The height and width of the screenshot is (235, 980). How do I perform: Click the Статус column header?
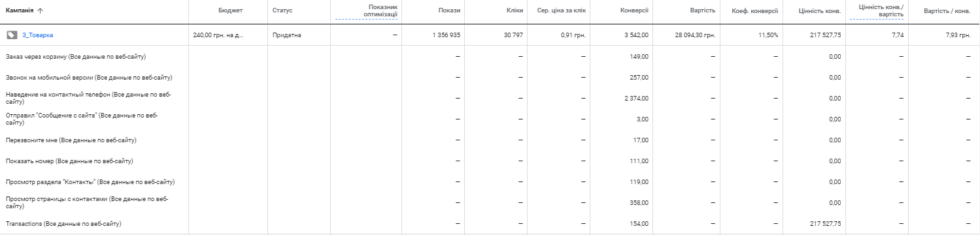282,10
